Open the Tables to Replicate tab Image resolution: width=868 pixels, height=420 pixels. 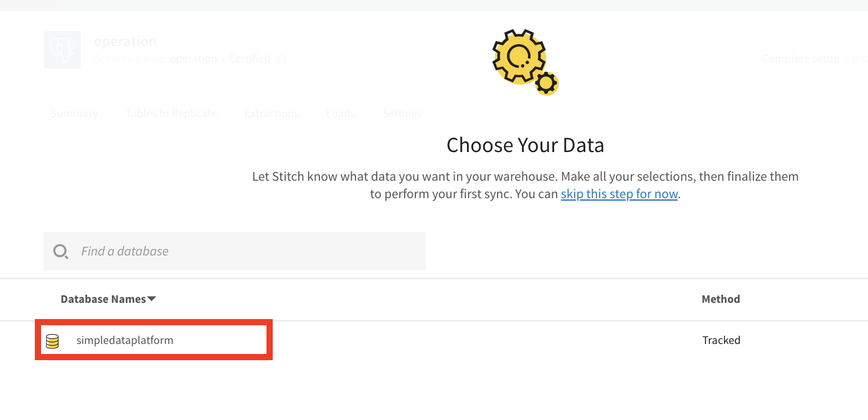(x=171, y=113)
